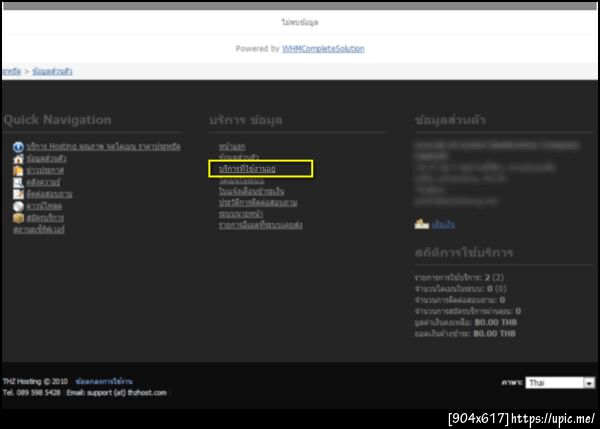Screen dimensions: 600x429
Task: Click ข้อมูลส่วนตัว in the breadcrumb bar
Action: pyautogui.click(x=52, y=71)
